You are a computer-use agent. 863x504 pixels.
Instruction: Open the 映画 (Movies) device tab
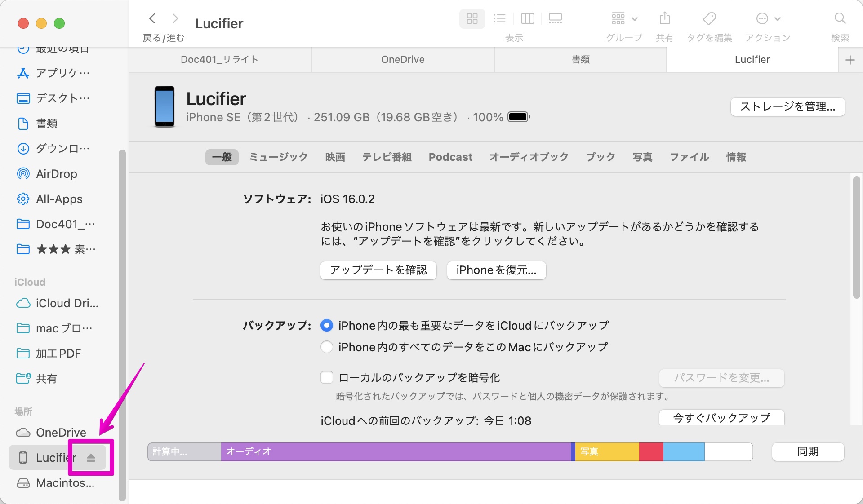pyautogui.click(x=335, y=157)
